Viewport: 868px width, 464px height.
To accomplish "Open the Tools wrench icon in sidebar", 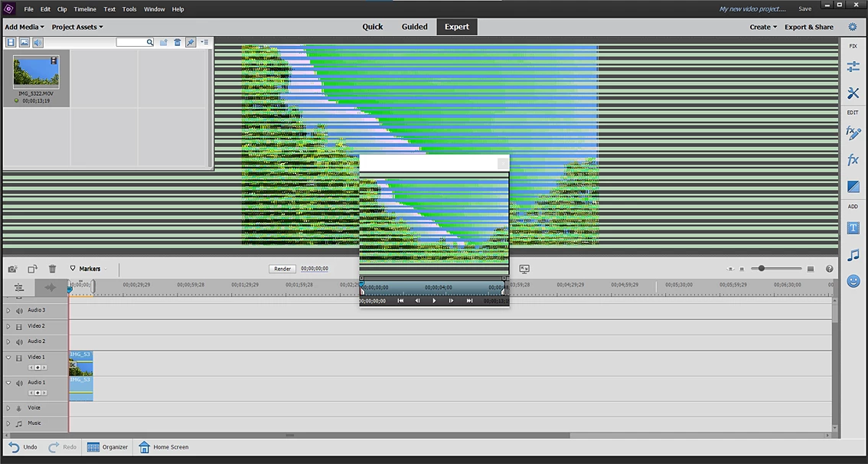I will pos(853,93).
